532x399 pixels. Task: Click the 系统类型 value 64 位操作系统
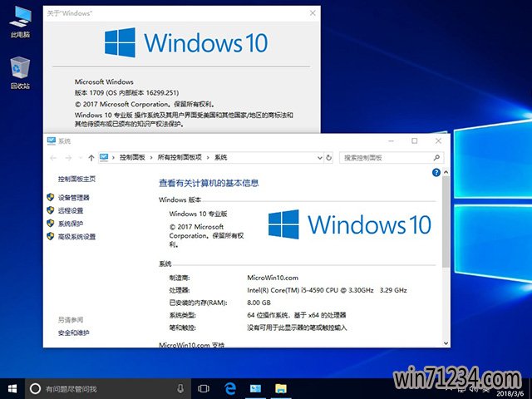(297, 315)
